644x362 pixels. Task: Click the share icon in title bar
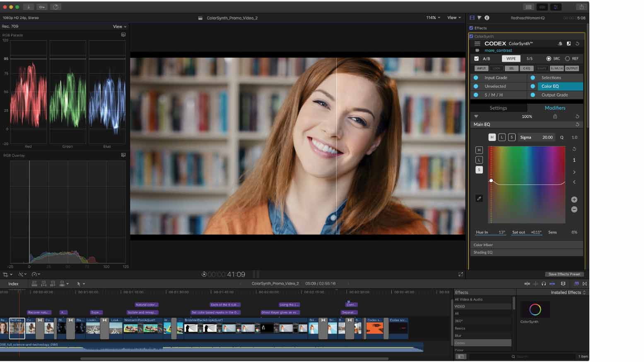click(x=581, y=7)
